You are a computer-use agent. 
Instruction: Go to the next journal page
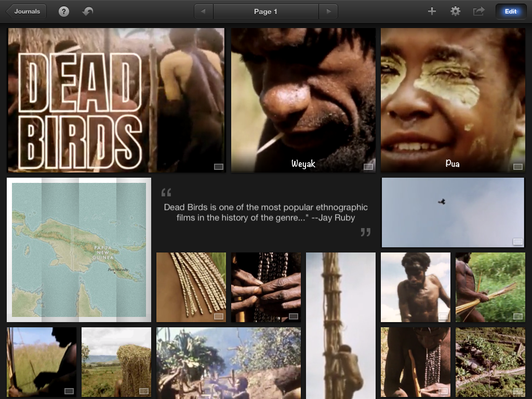tap(328, 11)
